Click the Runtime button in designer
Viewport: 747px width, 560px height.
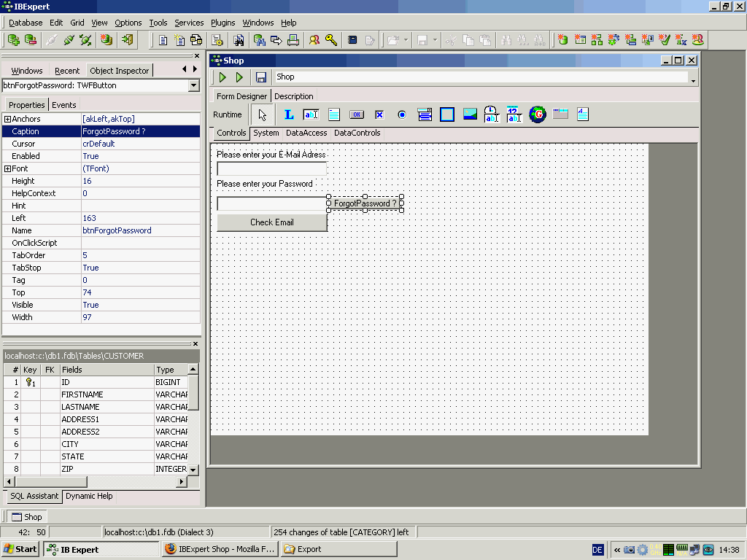point(228,114)
